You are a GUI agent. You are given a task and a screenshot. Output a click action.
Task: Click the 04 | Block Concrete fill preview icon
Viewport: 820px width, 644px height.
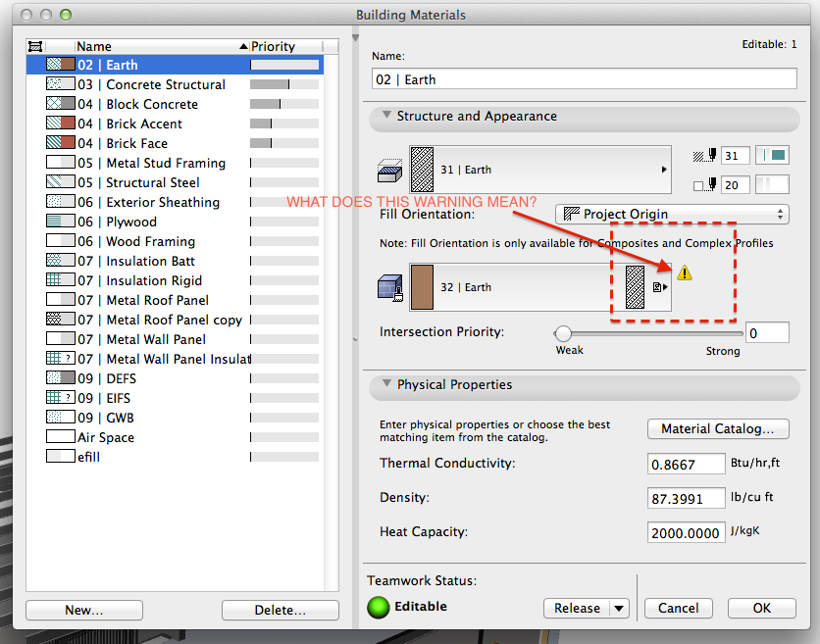pyautogui.click(x=61, y=104)
